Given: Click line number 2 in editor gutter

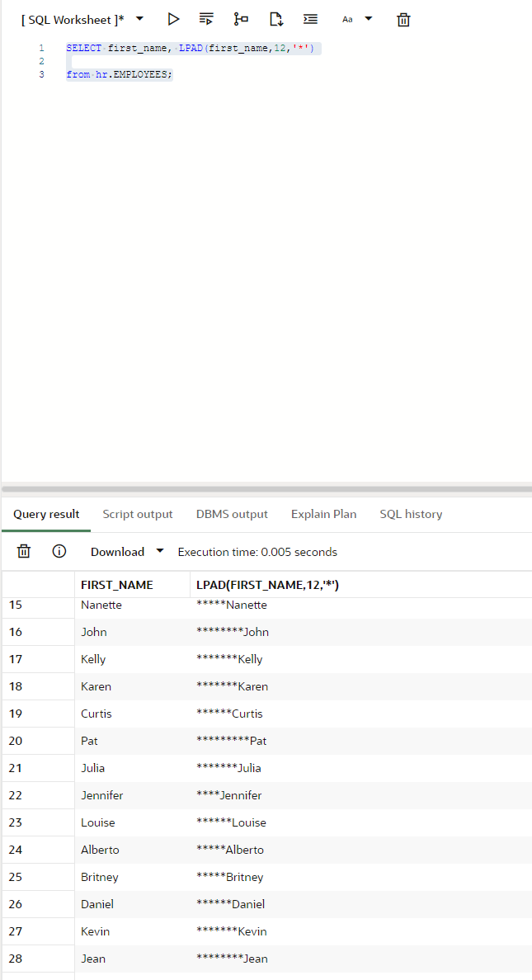Looking at the screenshot, I should (x=41, y=61).
